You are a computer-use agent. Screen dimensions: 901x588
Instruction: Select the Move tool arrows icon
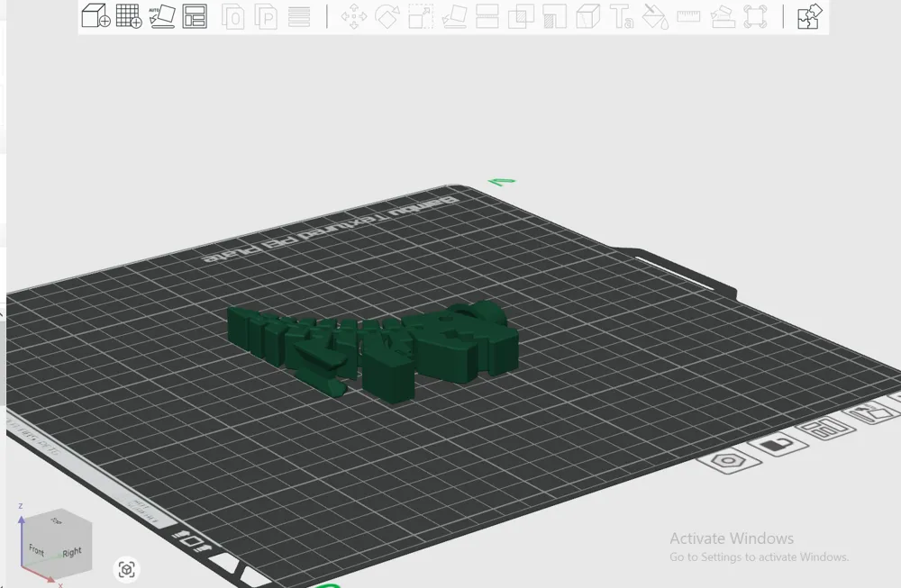point(354,17)
